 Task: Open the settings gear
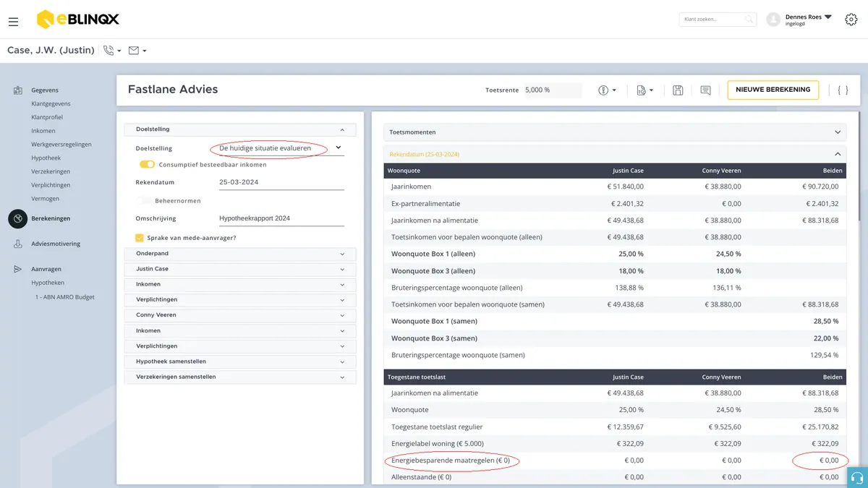click(851, 20)
